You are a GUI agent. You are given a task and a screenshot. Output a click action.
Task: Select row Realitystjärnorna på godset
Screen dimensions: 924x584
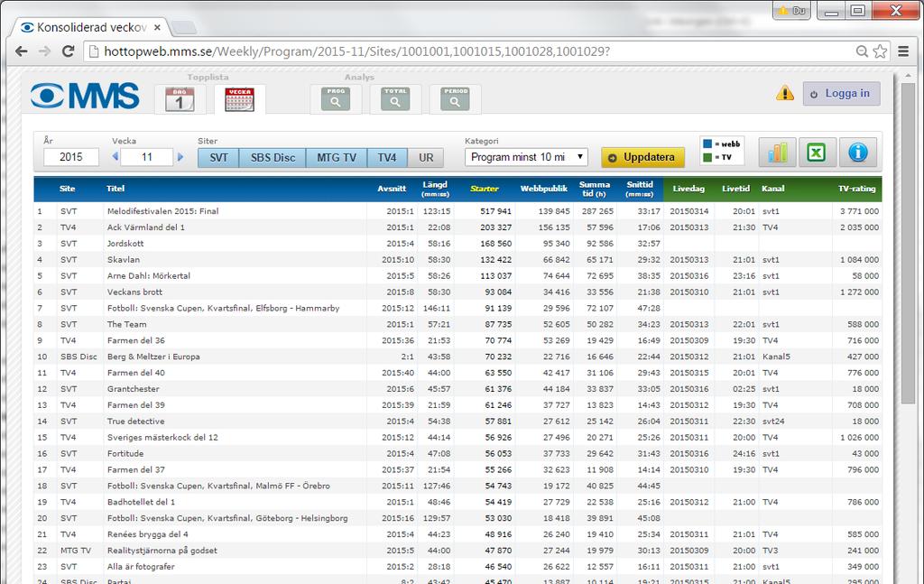pyautogui.click(x=457, y=551)
